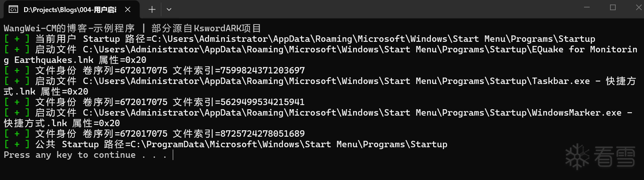644x180 pixels.
Task: Click the green [ + ] before 当前用户
Action: pos(17,39)
